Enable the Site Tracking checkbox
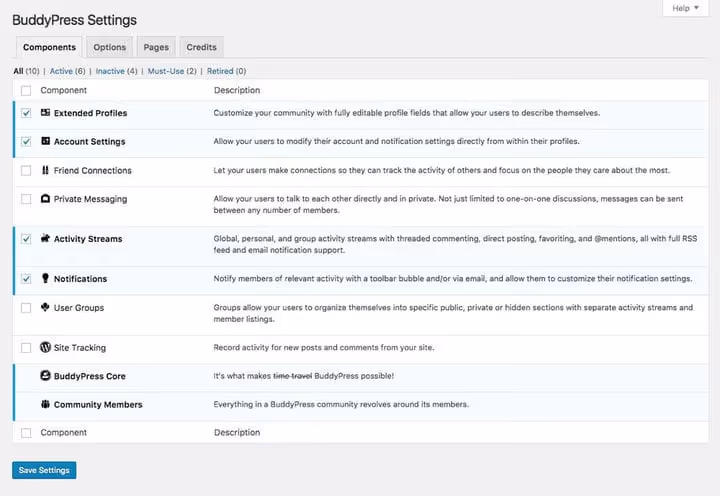 pyautogui.click(x=26, y=348)
